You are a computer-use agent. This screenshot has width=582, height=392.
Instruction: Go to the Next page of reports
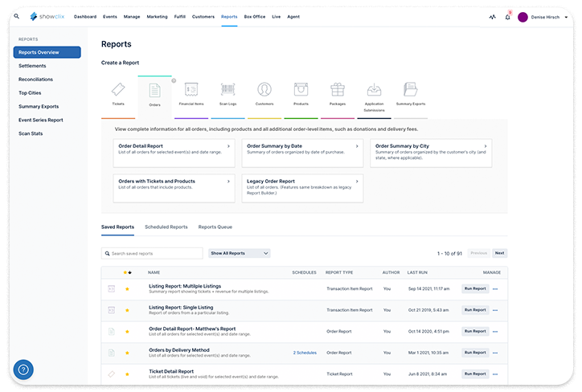[x=499, y=253]
